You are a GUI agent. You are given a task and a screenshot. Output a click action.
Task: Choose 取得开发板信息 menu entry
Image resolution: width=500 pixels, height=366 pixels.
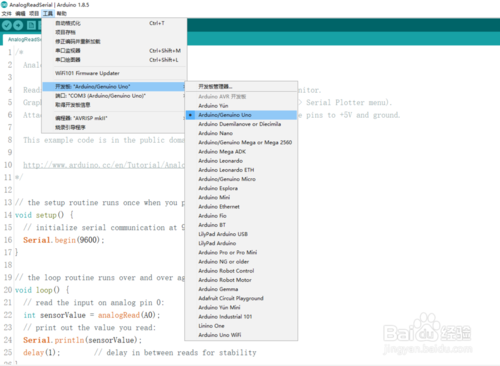coord(114,105)
